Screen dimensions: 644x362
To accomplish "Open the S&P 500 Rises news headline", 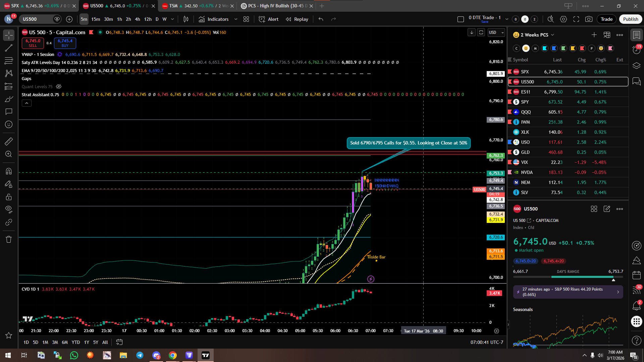I will pos(568,292).
